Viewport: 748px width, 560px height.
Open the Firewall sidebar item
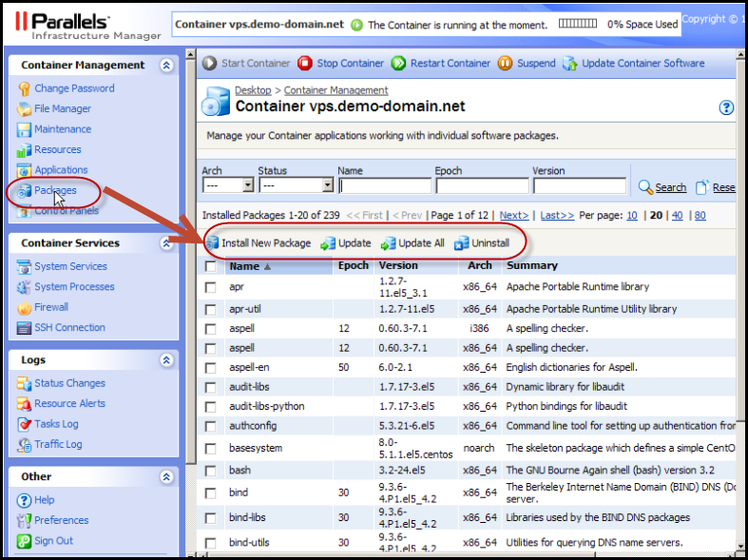[51, 307]
